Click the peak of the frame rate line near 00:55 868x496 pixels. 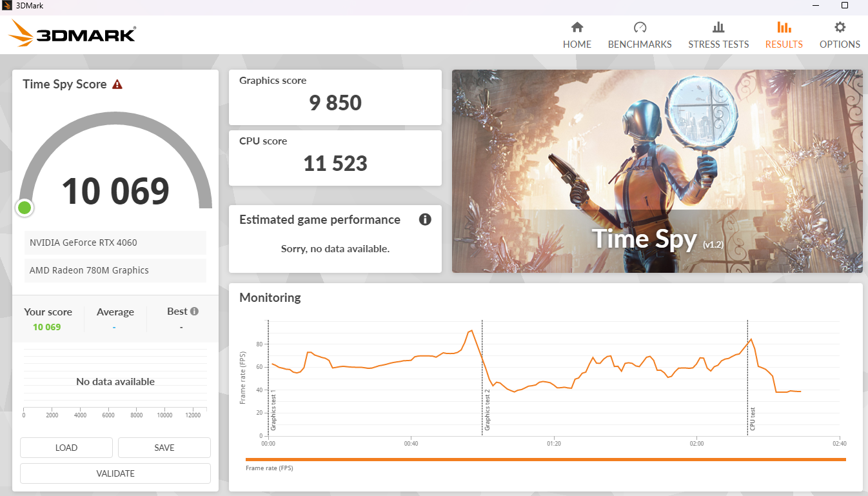(472, 330)
